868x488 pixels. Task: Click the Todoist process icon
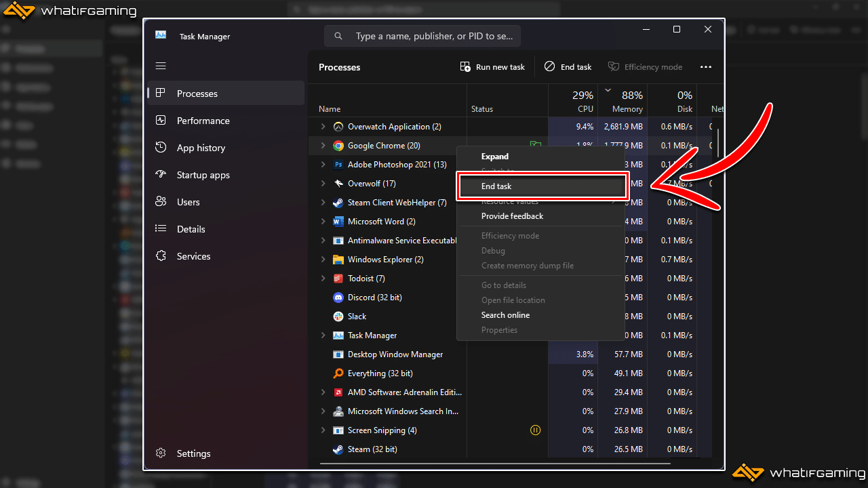pyautogui.click(x=338, y=279)
